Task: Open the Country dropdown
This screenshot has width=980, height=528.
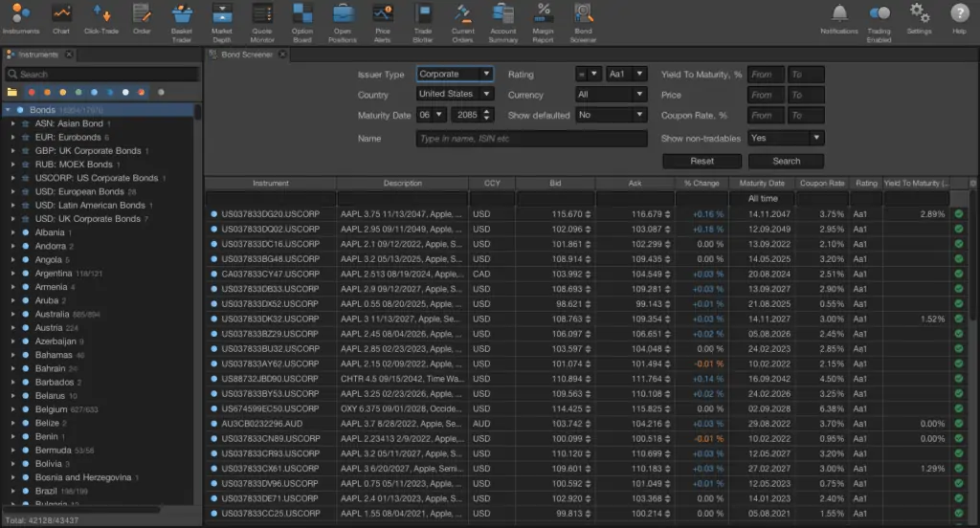Action: [x=455, y=94]
